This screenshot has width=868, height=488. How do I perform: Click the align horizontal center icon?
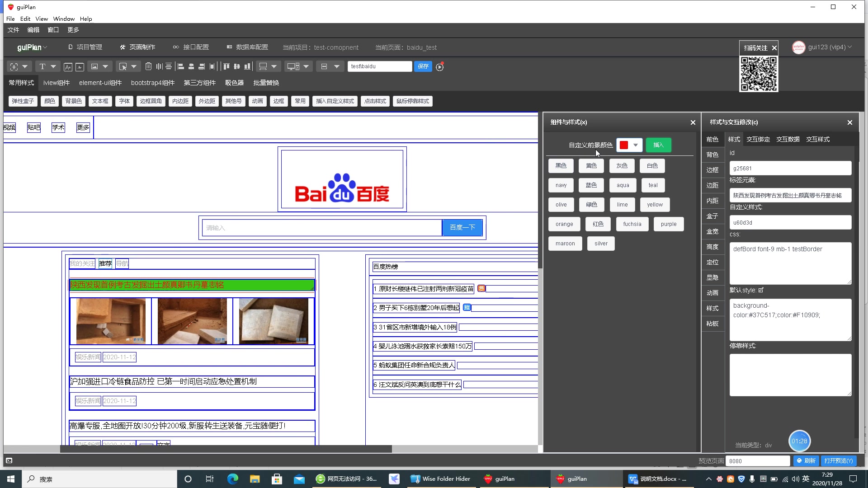click(x=191, y=66)
